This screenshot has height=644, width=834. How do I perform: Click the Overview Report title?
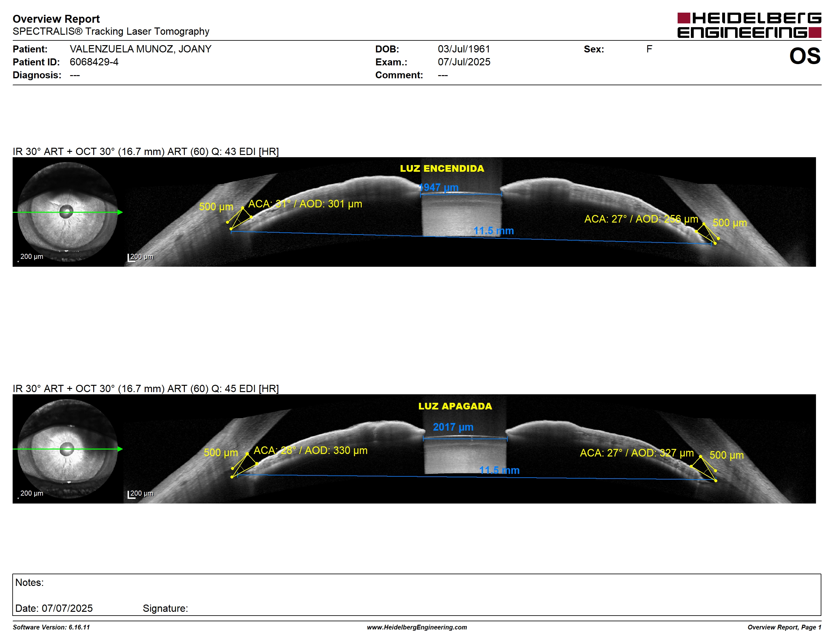56,19
